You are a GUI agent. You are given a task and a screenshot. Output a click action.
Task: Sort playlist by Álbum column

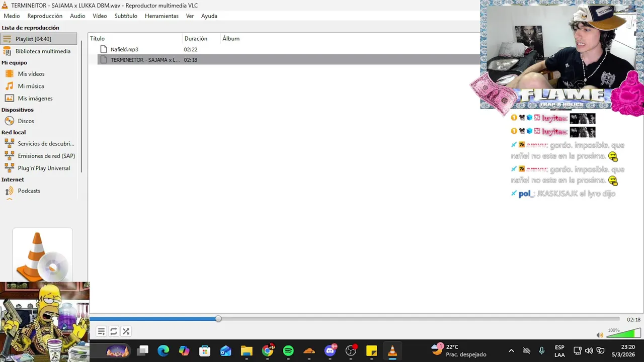point(230,39)
